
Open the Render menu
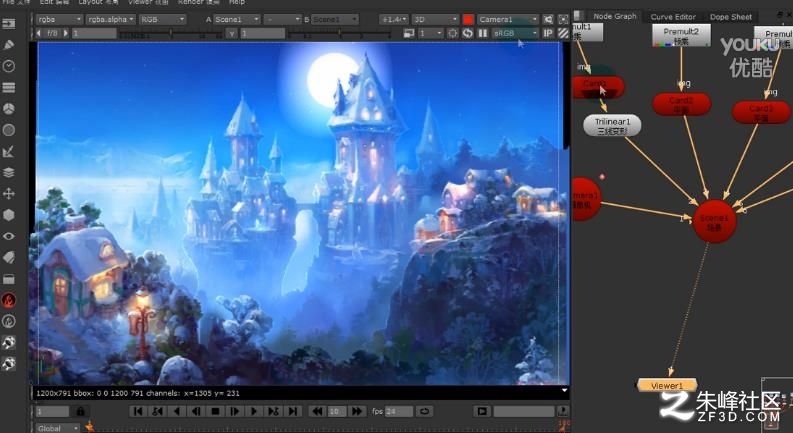[x=198, y=2]
